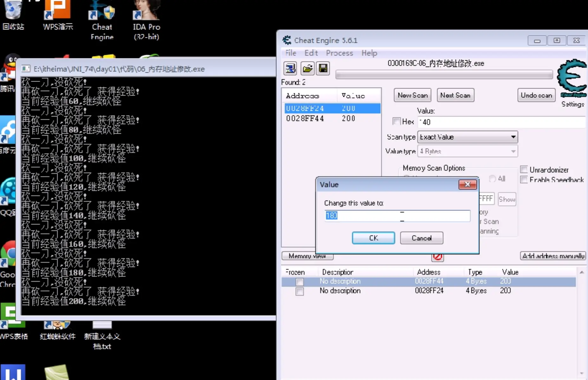Screen dimensions: 588x380
Task: Click the scan progress bar
Action: [444, 75]
